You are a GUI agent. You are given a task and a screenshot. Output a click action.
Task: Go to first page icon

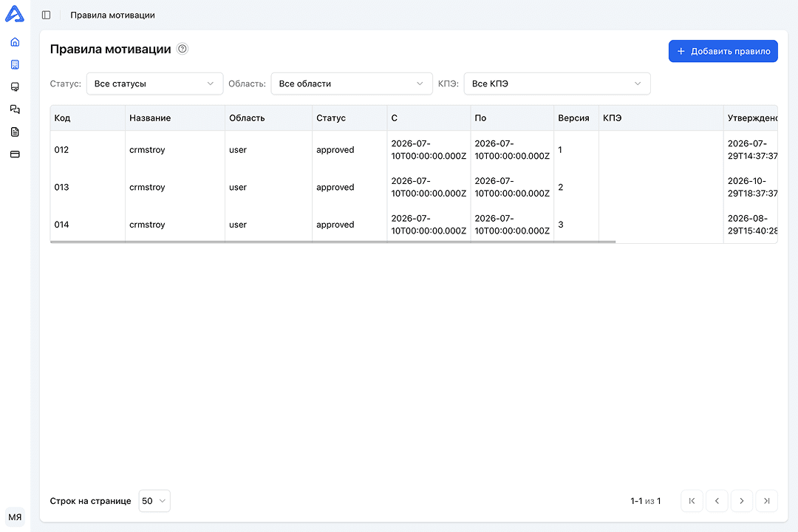(692, 501)
